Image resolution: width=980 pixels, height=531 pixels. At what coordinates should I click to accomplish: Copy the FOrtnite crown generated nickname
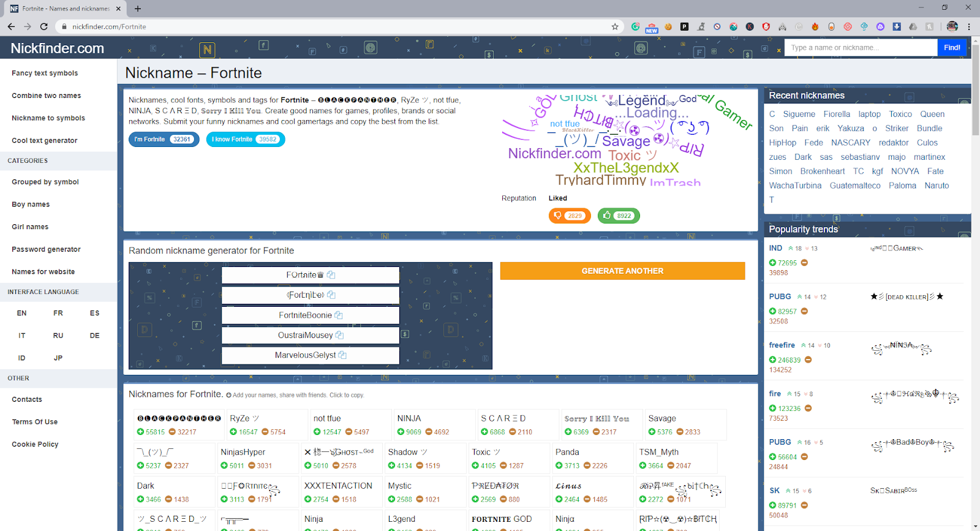(x=331, y=275)
